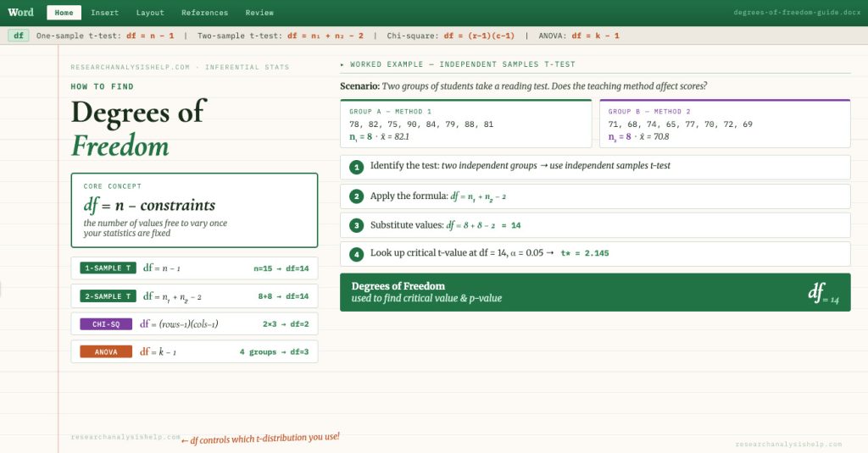Click the step 4 number circle
This screenshot has width=868, height=453.
[x=357, y=254]
